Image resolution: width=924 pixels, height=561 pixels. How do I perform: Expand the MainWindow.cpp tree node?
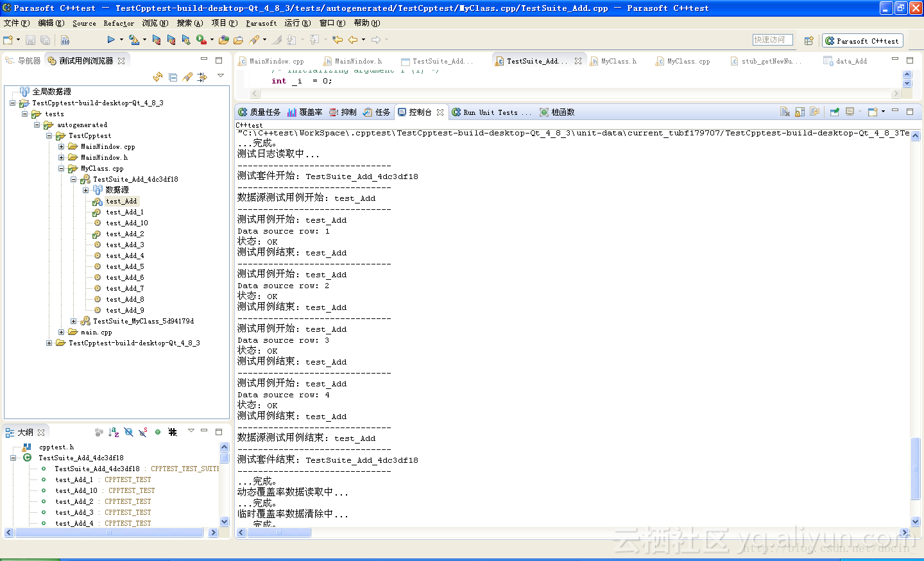click(62, 146)
